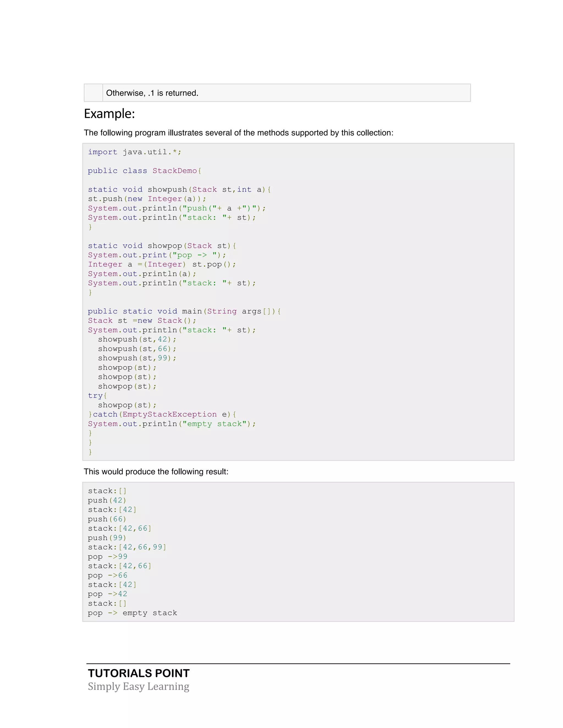Select the line "Integer a =(Integer) st.pop();"
The image size is (563, 728).
162,264
